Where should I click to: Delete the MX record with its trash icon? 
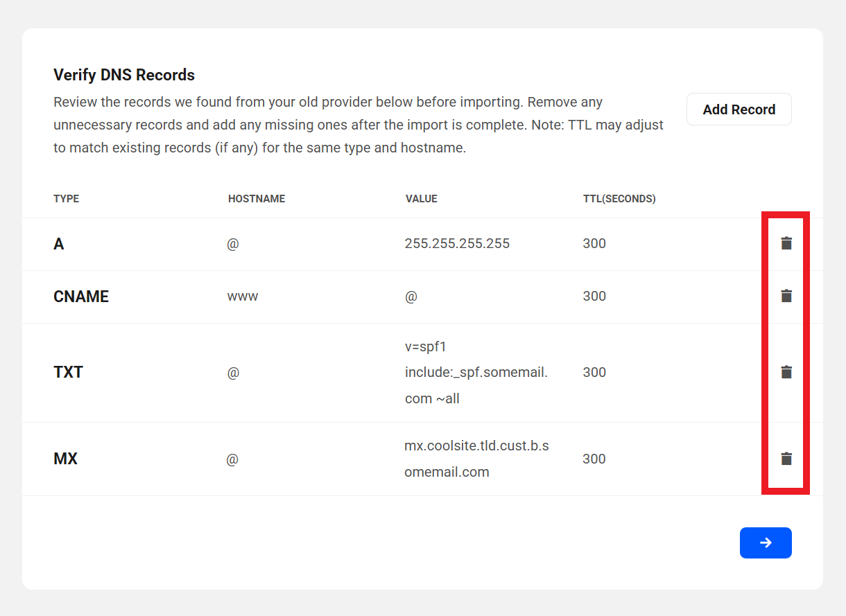pos(786,459)
